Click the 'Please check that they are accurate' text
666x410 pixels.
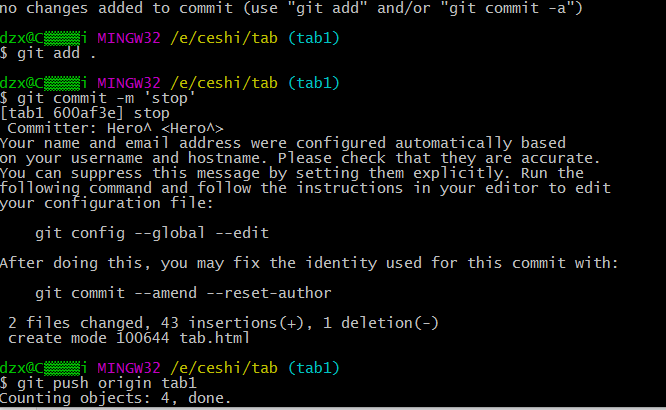439,158
